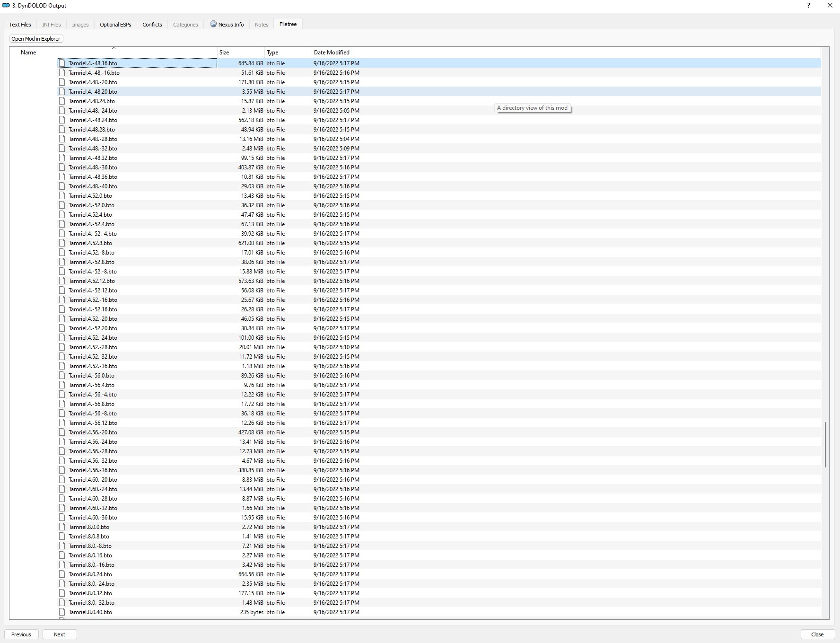Select file Tamriel.4.52.-32.bto
840x643 pixels.
pyautogui.click(x=93, y=356)
